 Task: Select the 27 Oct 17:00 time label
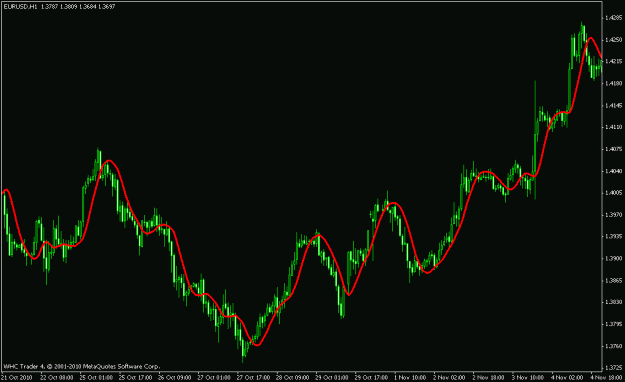253,377
